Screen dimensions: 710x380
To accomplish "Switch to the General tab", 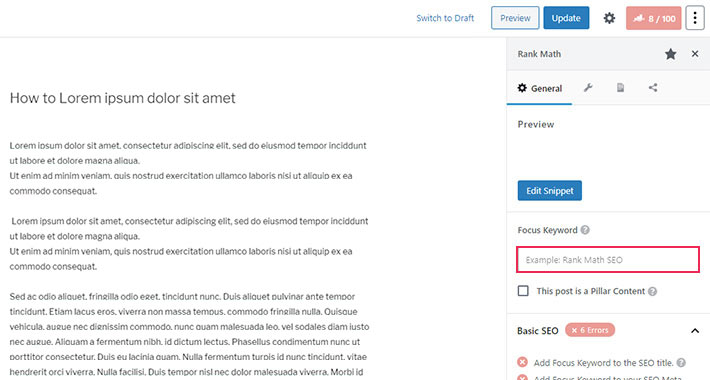I will pos(539,88).
